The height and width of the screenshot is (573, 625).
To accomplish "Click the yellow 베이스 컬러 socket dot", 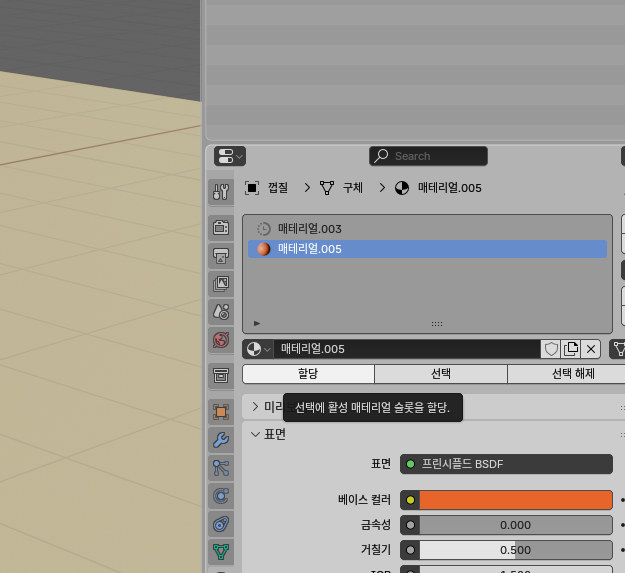I will point(410,500).
